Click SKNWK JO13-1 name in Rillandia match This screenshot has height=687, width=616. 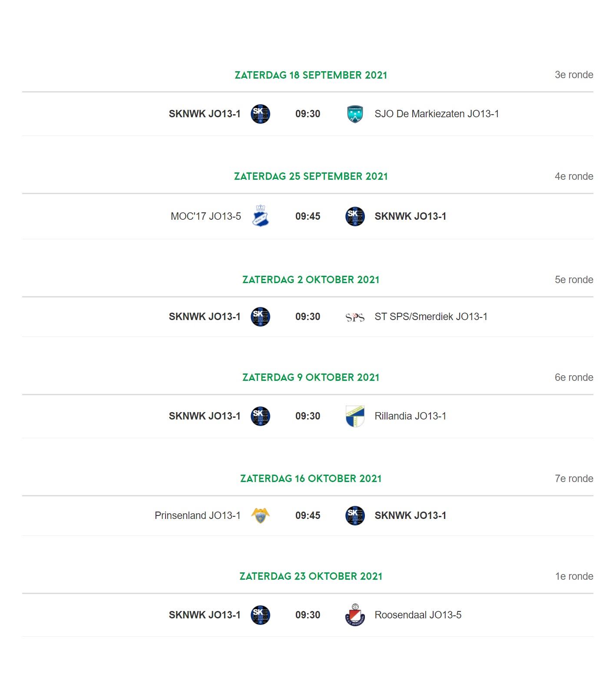205,416
